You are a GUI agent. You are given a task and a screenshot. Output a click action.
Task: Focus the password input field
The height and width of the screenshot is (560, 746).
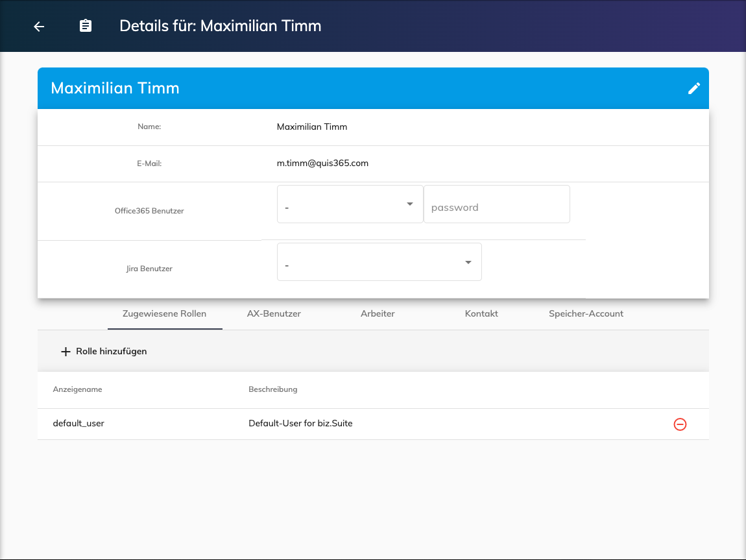coord(497,204)
